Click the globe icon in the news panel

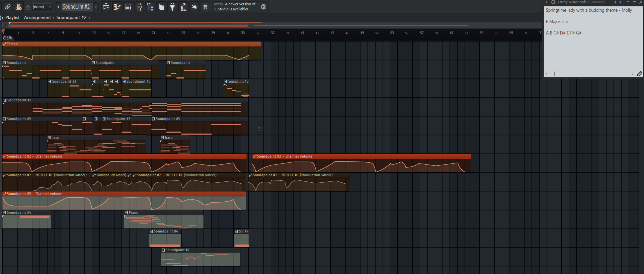click(263, 7)
